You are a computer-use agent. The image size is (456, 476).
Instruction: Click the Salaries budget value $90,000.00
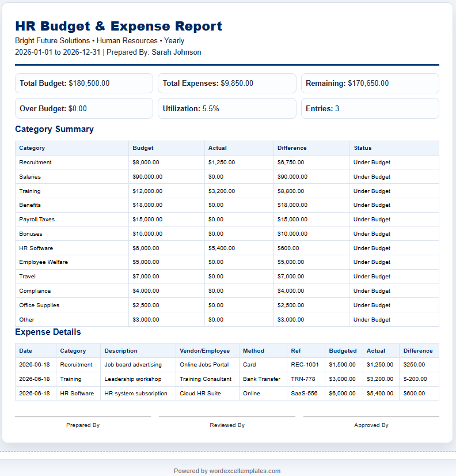click(147, 177)
